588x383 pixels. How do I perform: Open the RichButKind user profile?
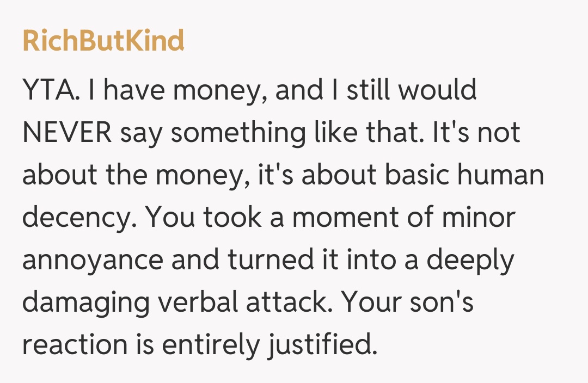(x=103, y=41)
